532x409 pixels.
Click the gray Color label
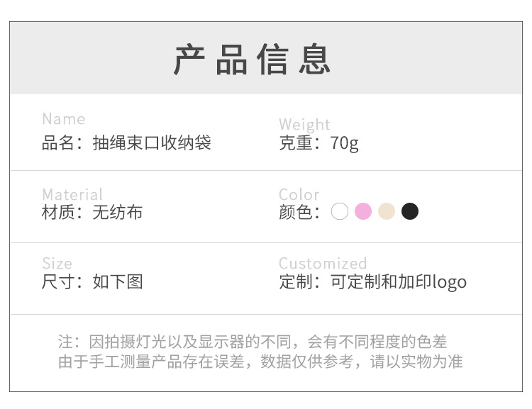(x=299, y=194)
